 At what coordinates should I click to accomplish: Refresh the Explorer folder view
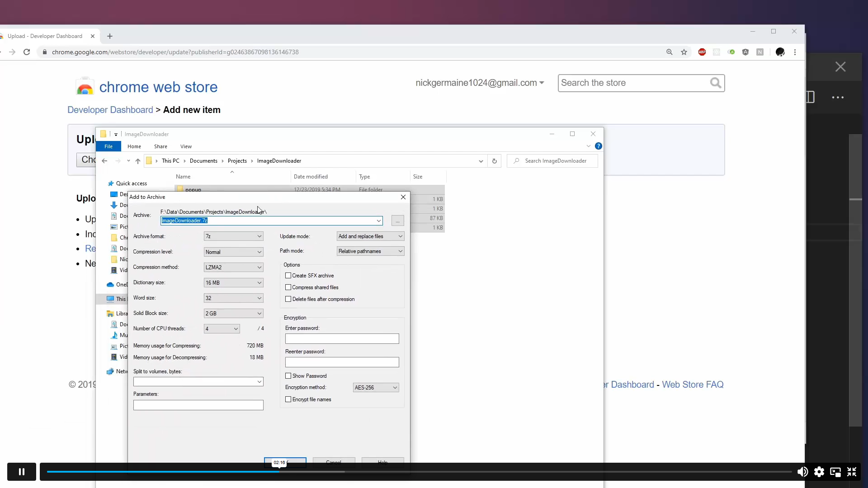495,161
